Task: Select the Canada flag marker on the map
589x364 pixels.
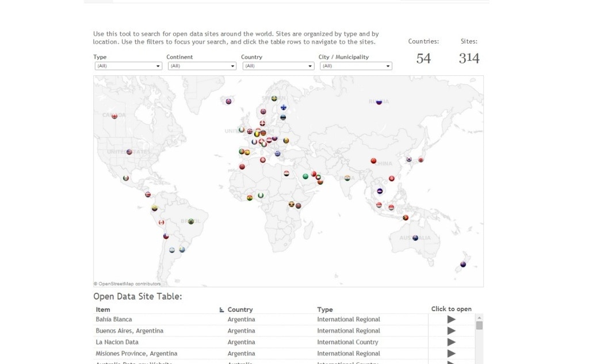Action: point(114,116)
